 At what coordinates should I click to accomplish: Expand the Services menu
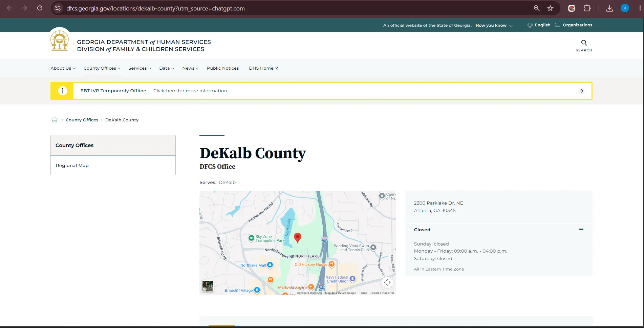pos(140,68)
